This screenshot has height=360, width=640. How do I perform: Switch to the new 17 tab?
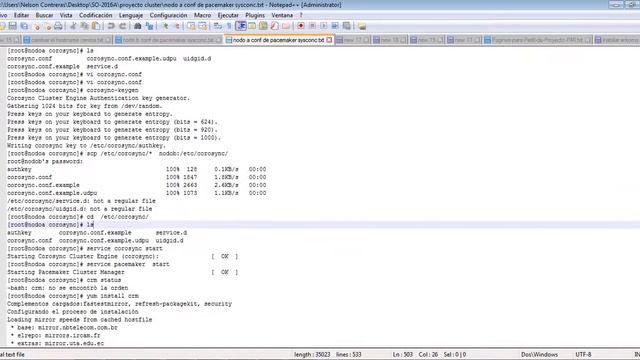[x=352, y=40]
